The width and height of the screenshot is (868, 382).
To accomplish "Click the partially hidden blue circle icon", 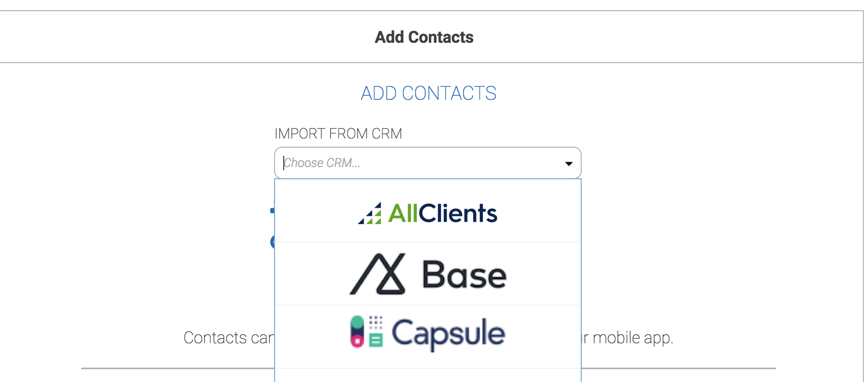I will click(x=273, y=242).
